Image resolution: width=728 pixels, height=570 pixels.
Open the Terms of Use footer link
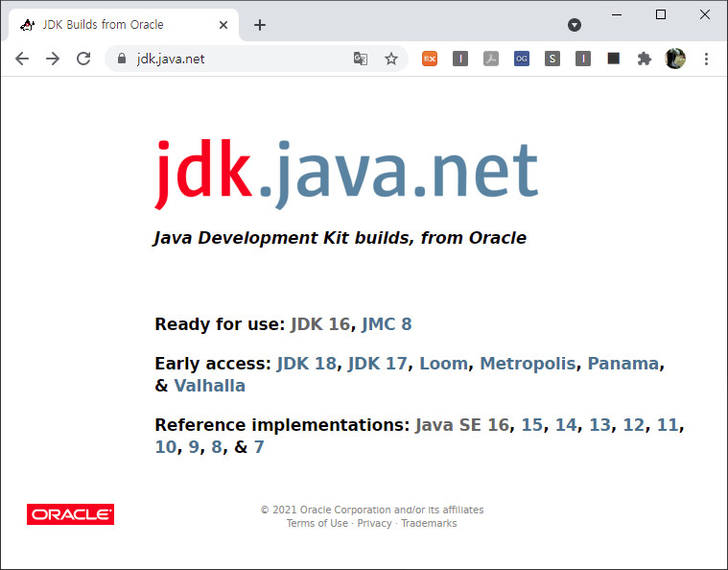[317, 523]
